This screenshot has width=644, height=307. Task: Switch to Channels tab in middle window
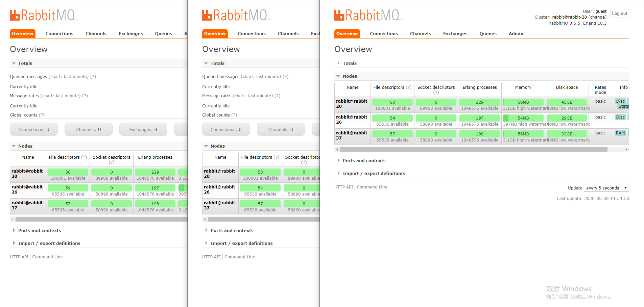288,33
